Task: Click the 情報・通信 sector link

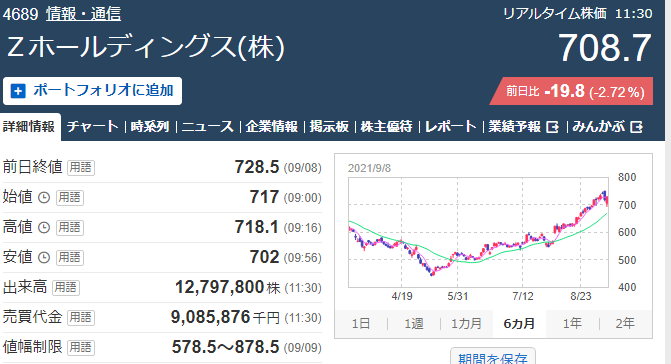Action: click(83, 14)
